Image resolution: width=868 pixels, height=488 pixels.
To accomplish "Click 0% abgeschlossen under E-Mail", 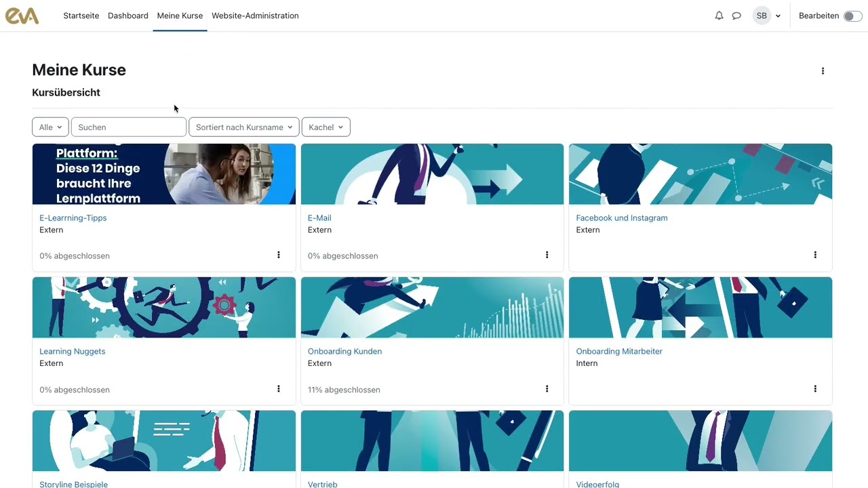I will (343, 256).
